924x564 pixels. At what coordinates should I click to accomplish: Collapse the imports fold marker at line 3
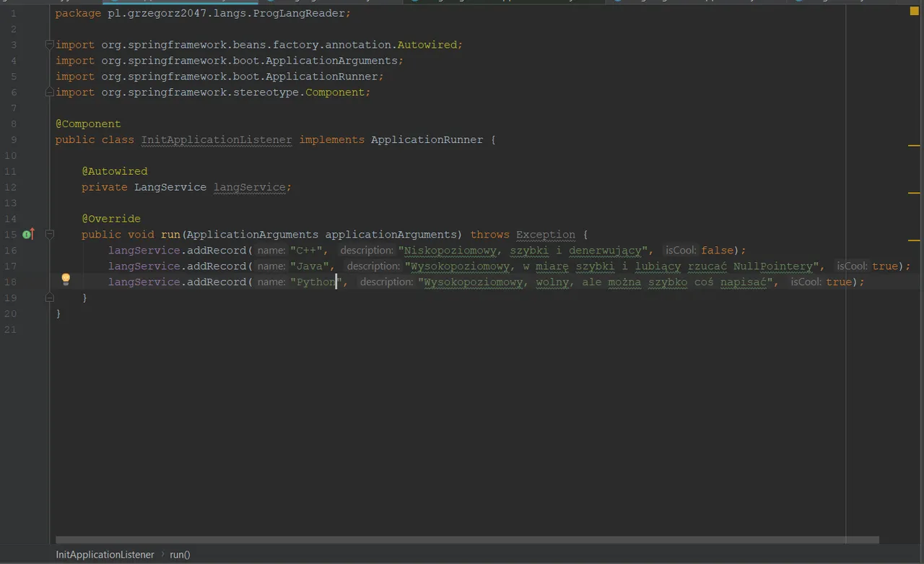pyautogui.click(x=50, y=45)
